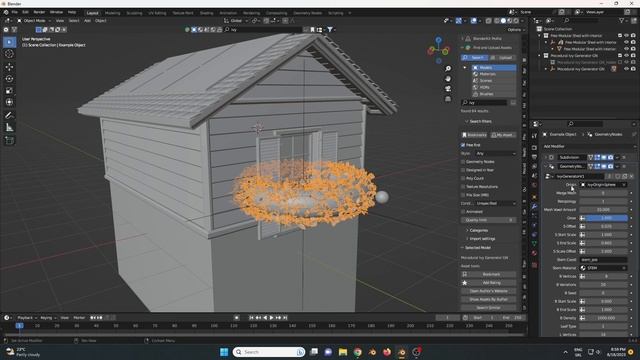640x360 pixels.
Task: Open the Global transform orientation dropdown
Action: 237,20
